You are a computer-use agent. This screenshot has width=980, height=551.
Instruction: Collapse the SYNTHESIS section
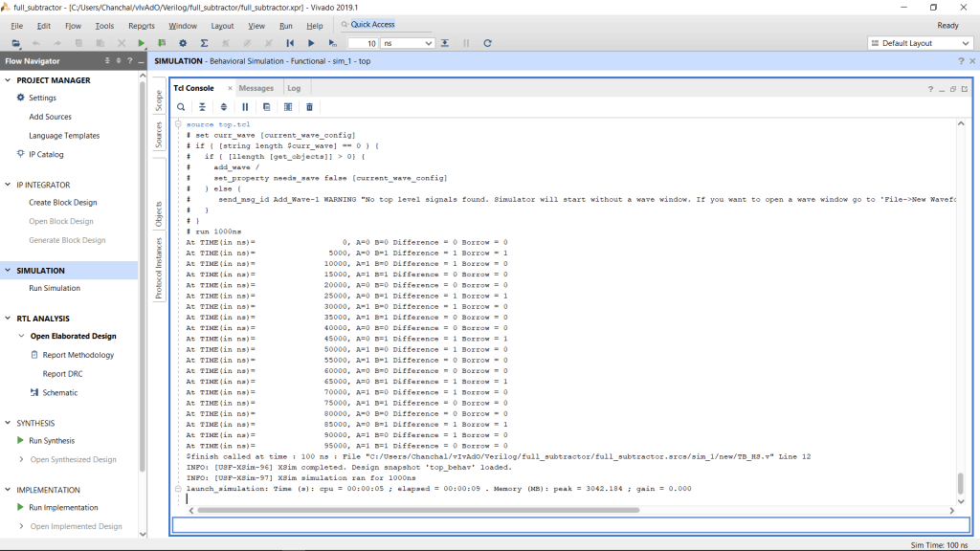(8, 423)
